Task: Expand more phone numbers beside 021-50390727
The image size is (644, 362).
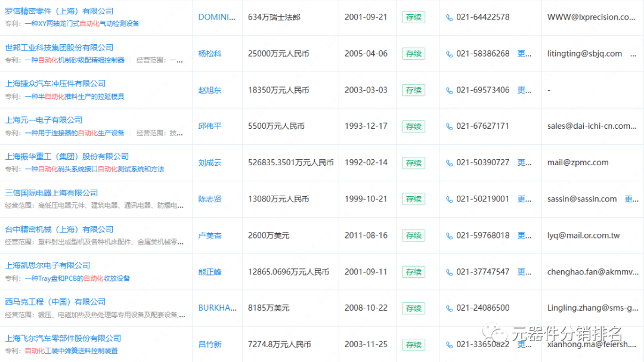Action: (x=525, y=163)
